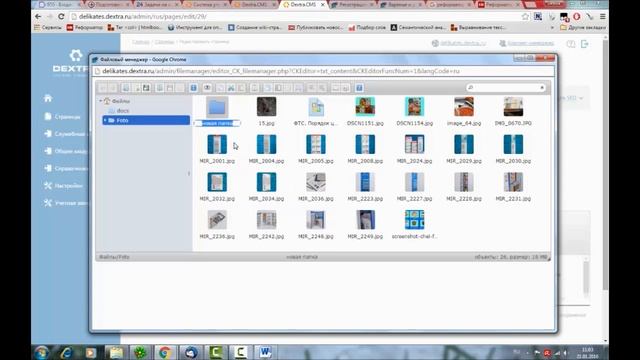
Task: Select the DSCN1151.jpg thumbnail
Action: coord(365,107)
